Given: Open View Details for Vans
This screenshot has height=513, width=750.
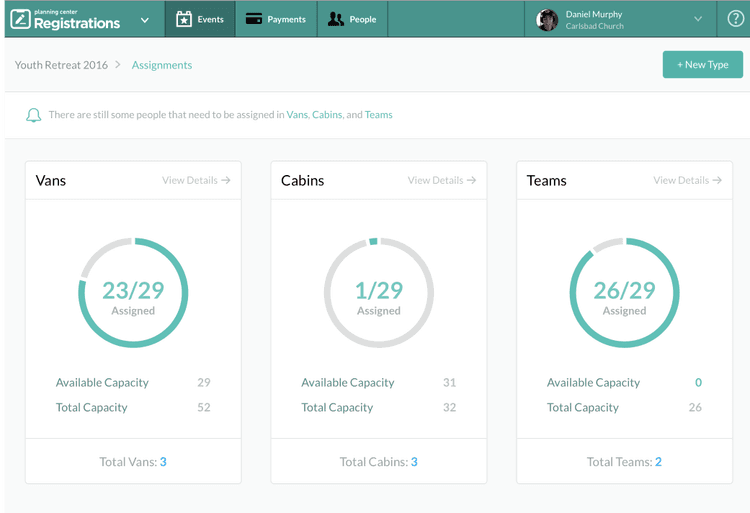Looking at the screenshot, I should 196,180.
